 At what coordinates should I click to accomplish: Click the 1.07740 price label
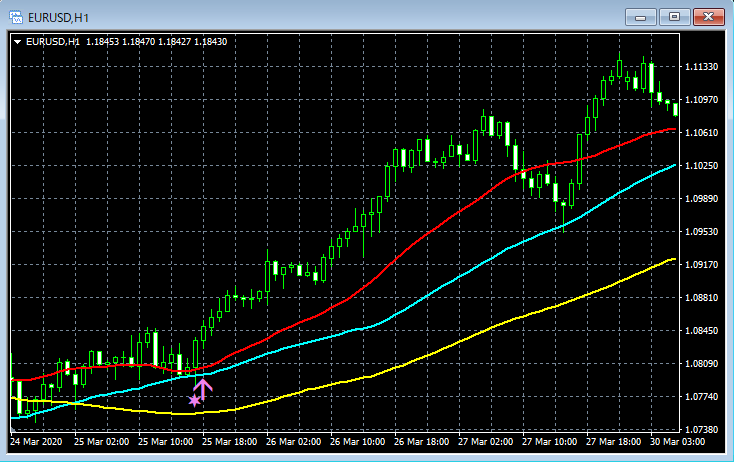(x=701, y=396)
